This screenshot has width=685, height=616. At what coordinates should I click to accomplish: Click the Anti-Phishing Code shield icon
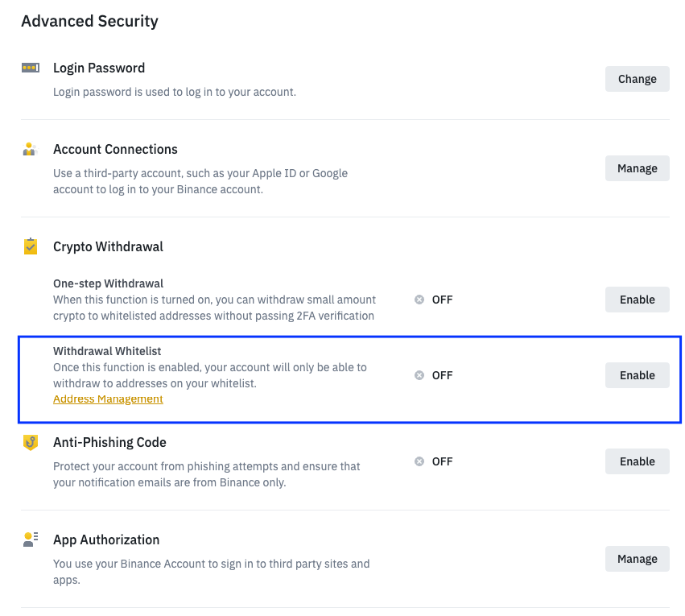[x=31, y=442]
